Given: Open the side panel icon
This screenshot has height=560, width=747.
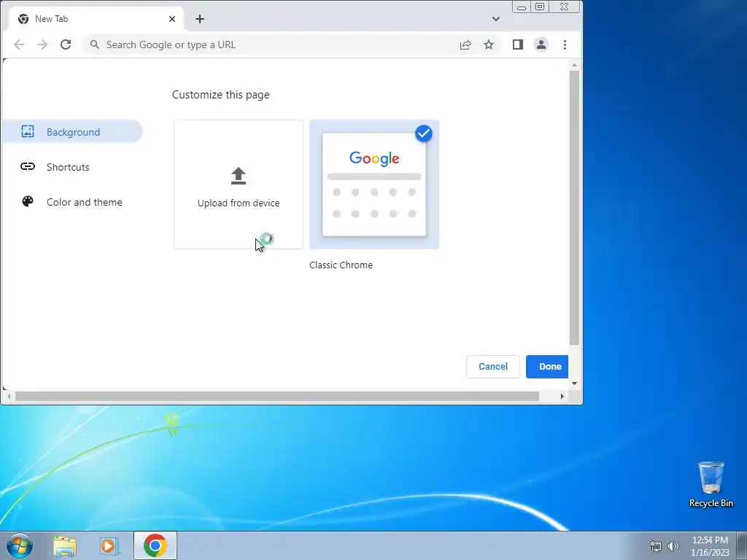Looking at the screenshot, I should (518, 44).
